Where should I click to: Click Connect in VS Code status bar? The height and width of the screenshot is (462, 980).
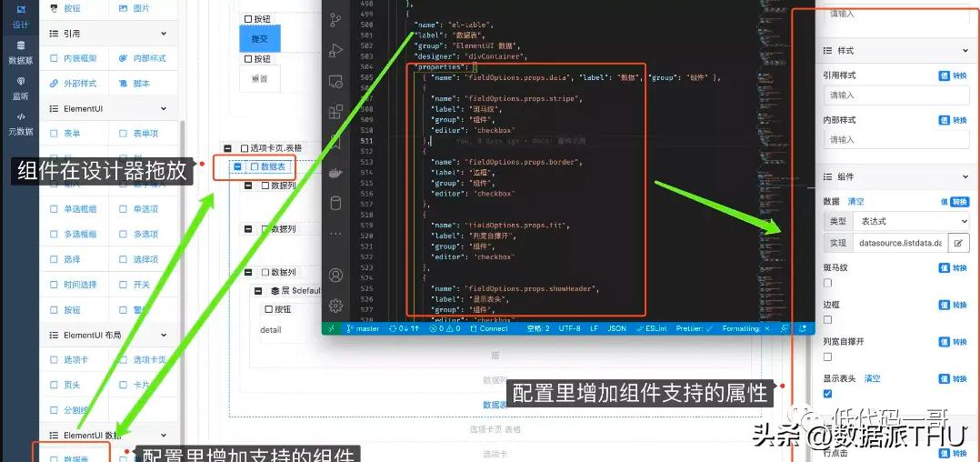pyautogui.click(x=488, y=328)
